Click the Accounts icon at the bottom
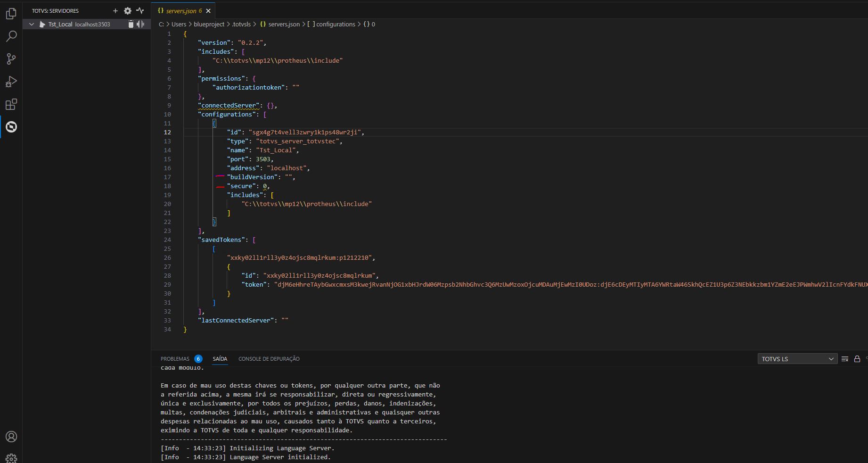This screenshot has width=868, height=463. pos(11,437)
